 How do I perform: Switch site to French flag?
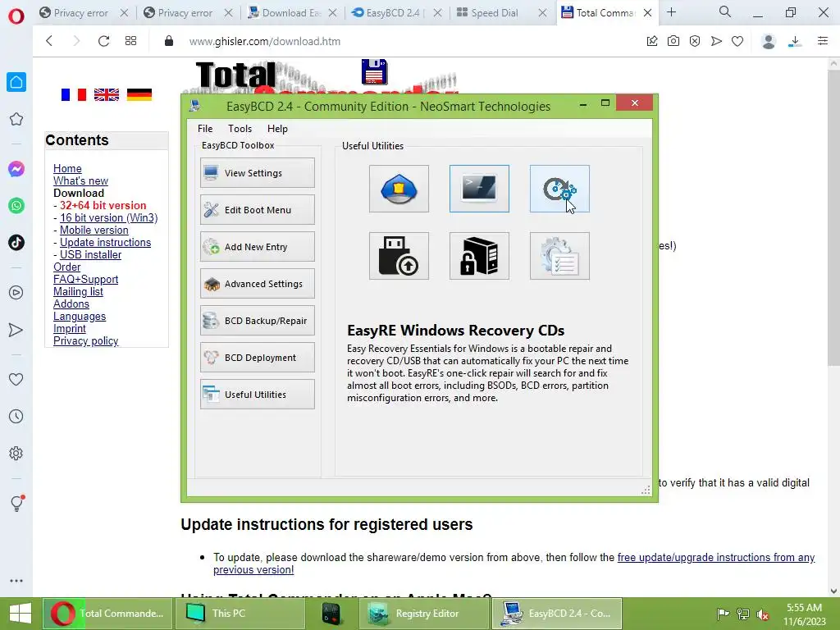click(73, 95)
